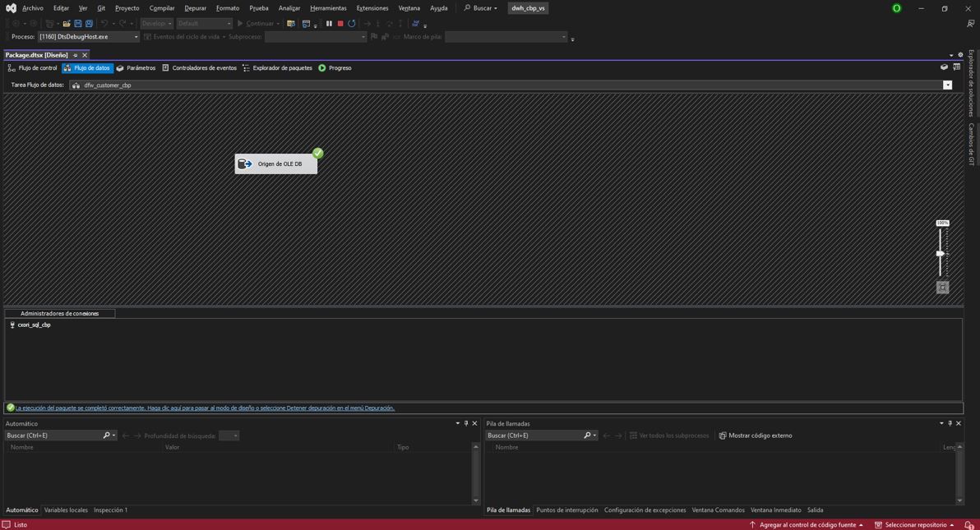Switch to the Progreso tab
Viewport: 980px width, 530px height.
[x=335, y=68]
